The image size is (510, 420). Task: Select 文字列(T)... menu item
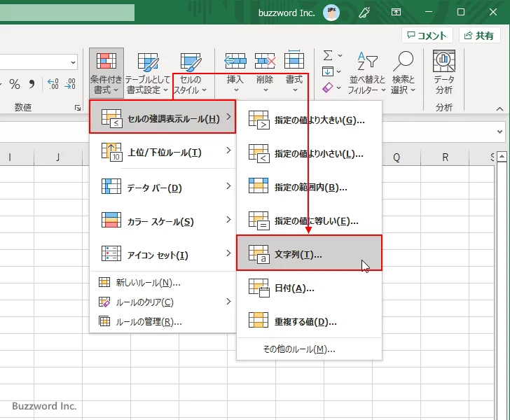[x=309, y=253]
